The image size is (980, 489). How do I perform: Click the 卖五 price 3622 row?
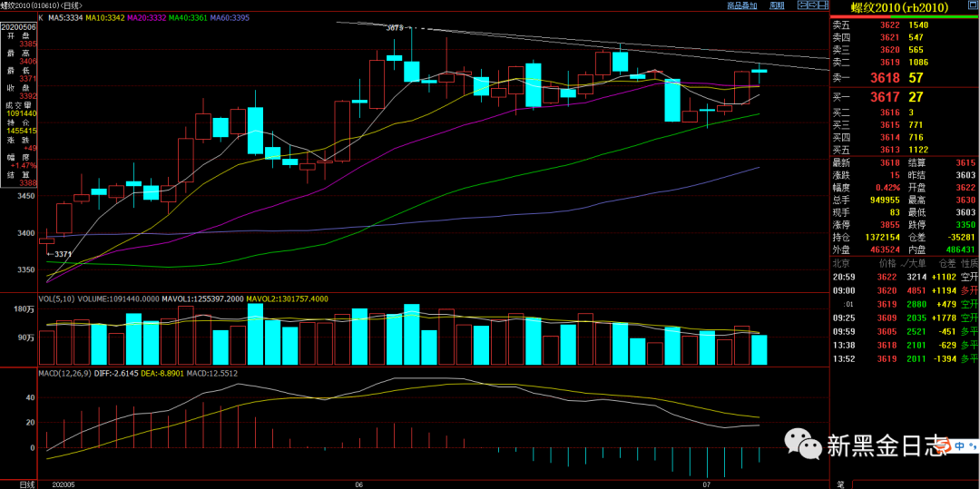(905, 25)
